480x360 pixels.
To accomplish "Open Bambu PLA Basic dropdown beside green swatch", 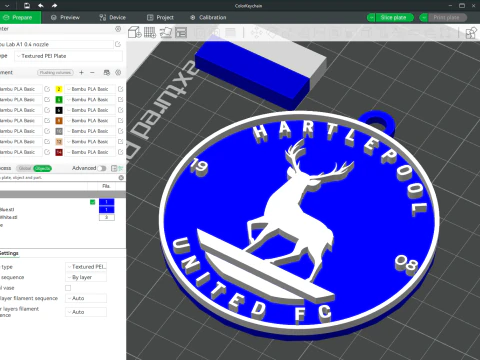I will (x=90, y=99).
